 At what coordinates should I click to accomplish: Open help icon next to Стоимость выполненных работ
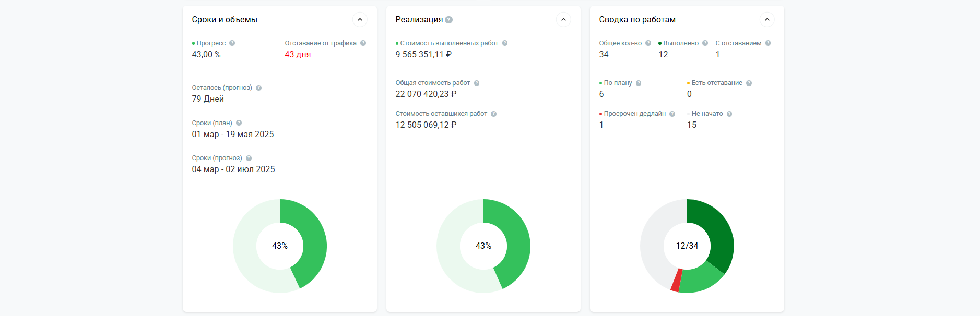(x=505, y=43)
